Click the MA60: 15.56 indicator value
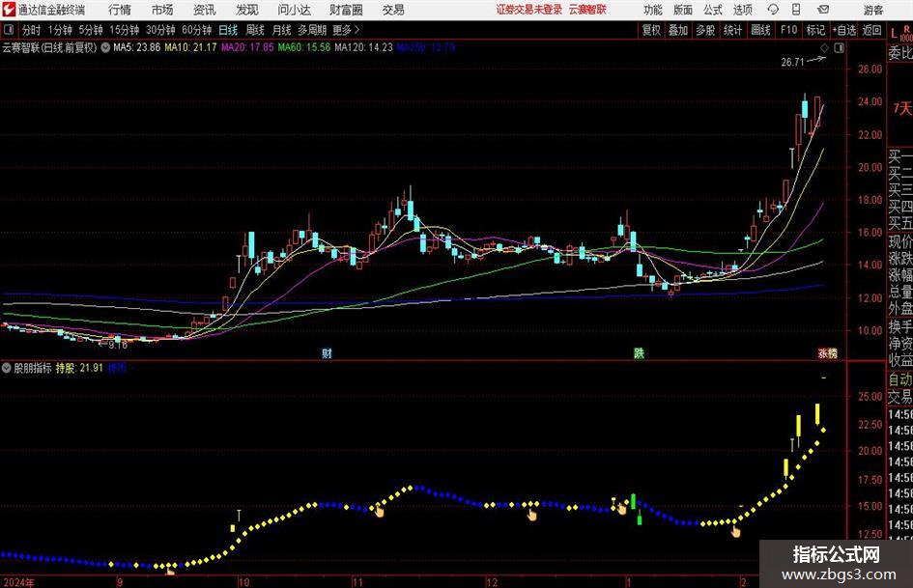The width and height of the screenshot is (913, 588). [x=304, y=47]
